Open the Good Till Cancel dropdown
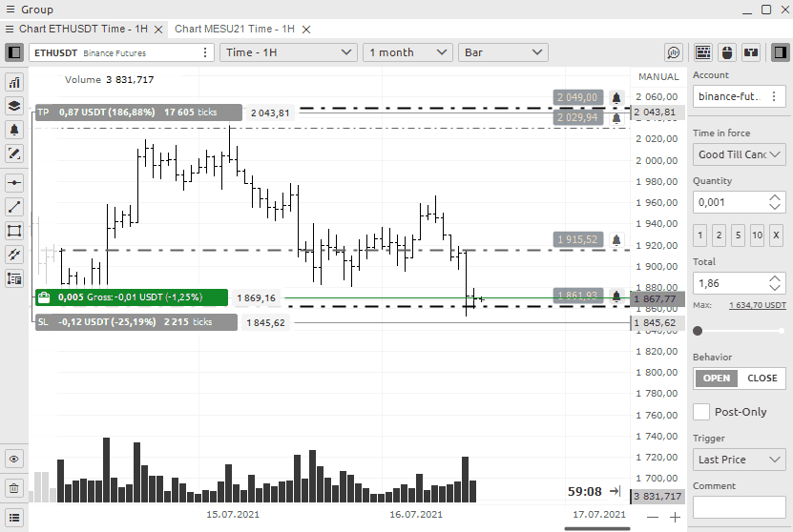 click(x=739, y=154)
